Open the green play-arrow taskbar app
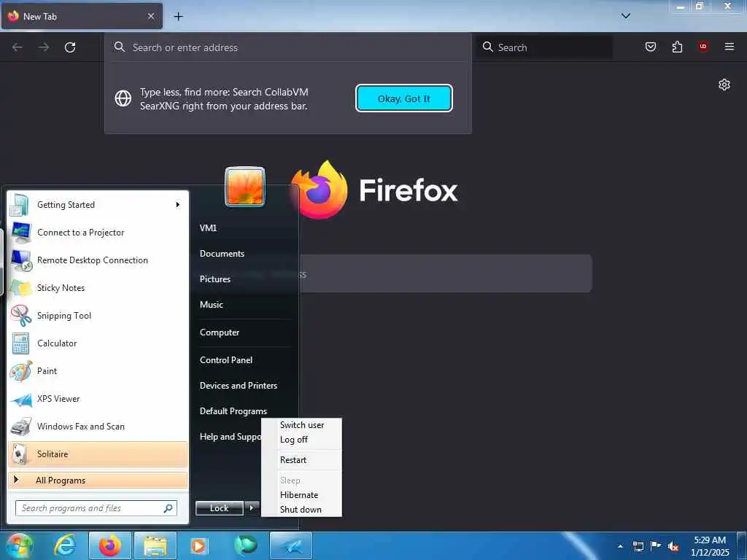 click(245, 545)
